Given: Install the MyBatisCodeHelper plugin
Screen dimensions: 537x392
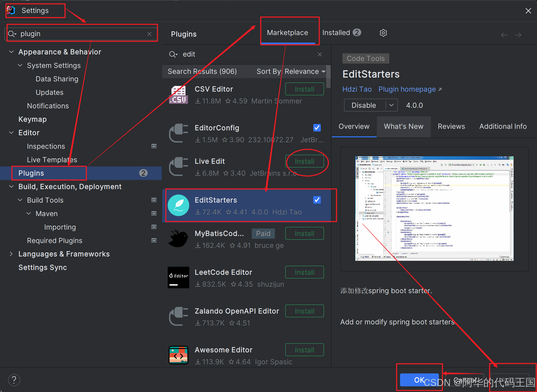Looking at the screenshot, I should [304, 233].
